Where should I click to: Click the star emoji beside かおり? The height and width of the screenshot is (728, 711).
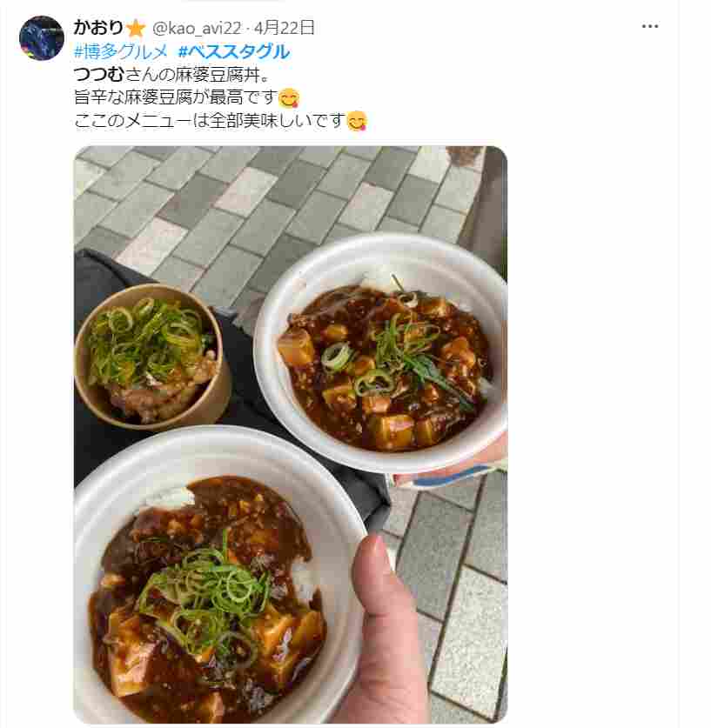pos(136,29)
